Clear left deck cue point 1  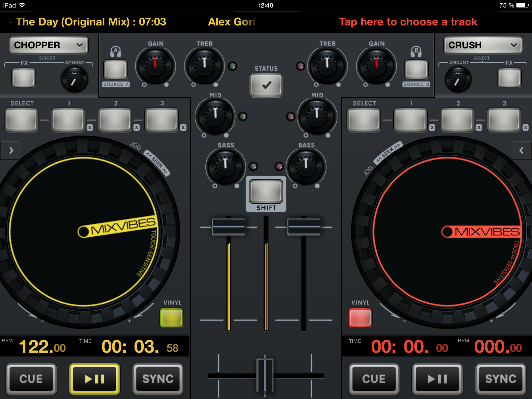[90, 128]
